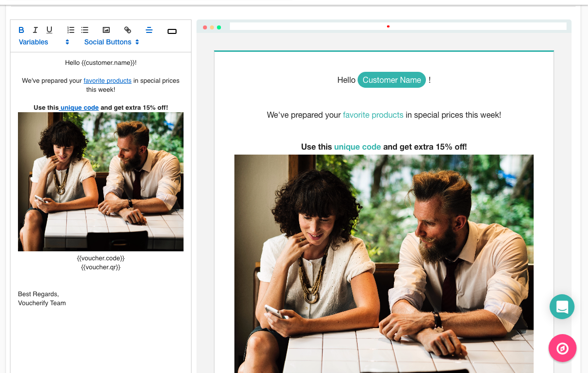Toggle center text alignment
Image resolution: width=588 pixels, height=373 pixels.
pyautogui.click(x=149, y=30)
